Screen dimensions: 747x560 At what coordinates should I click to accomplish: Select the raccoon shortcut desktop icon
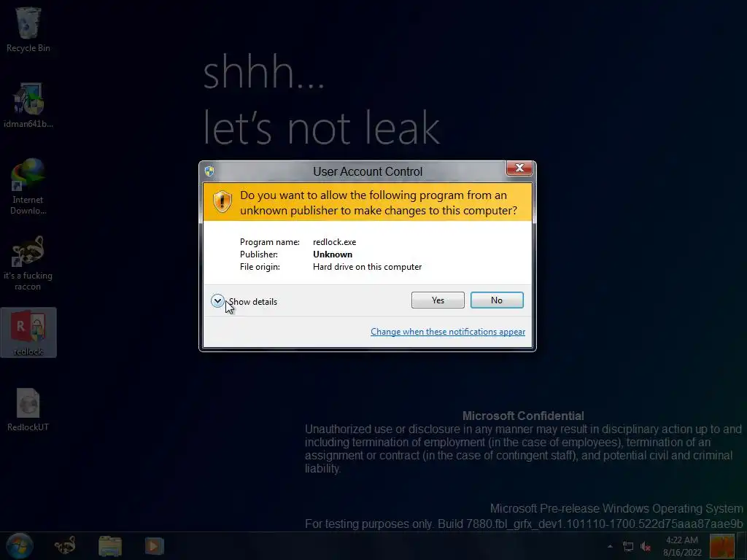tap(28, 262)
